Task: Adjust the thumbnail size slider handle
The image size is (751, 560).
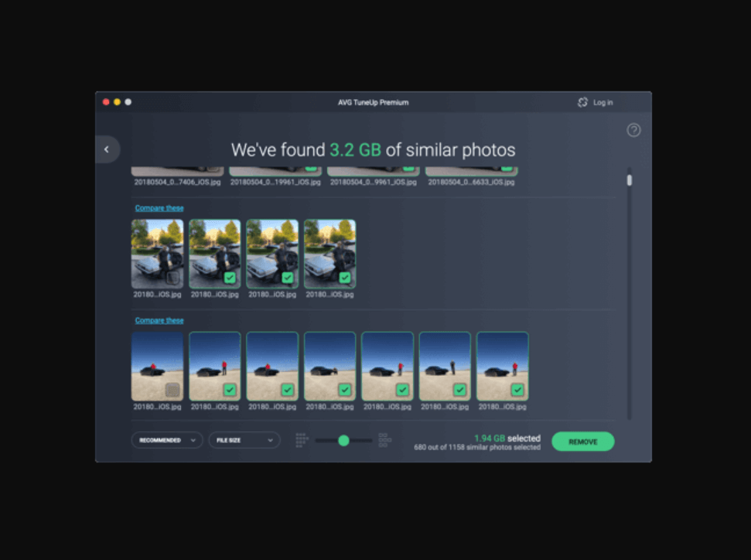Action: (x=343, y=439)
